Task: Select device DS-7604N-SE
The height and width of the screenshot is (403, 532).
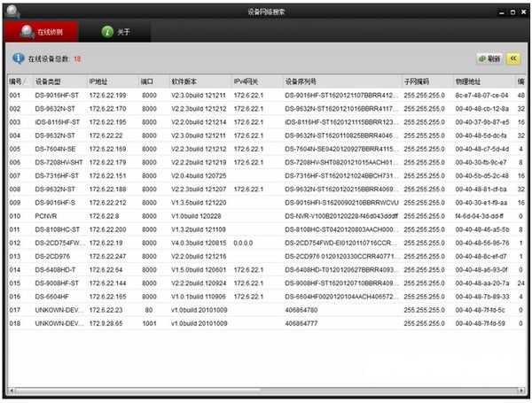Action: tap(55, 149)
